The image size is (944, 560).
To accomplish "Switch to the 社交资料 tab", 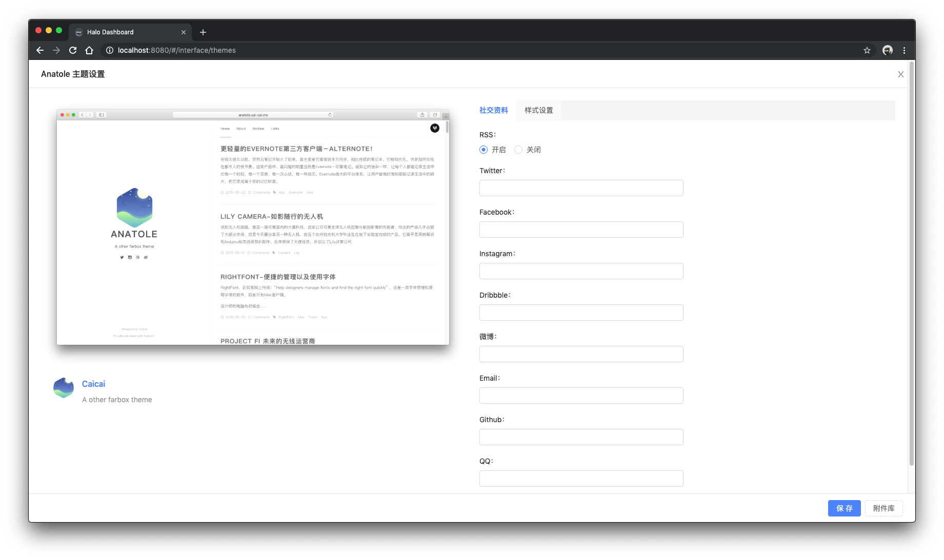I will [493, 110].
